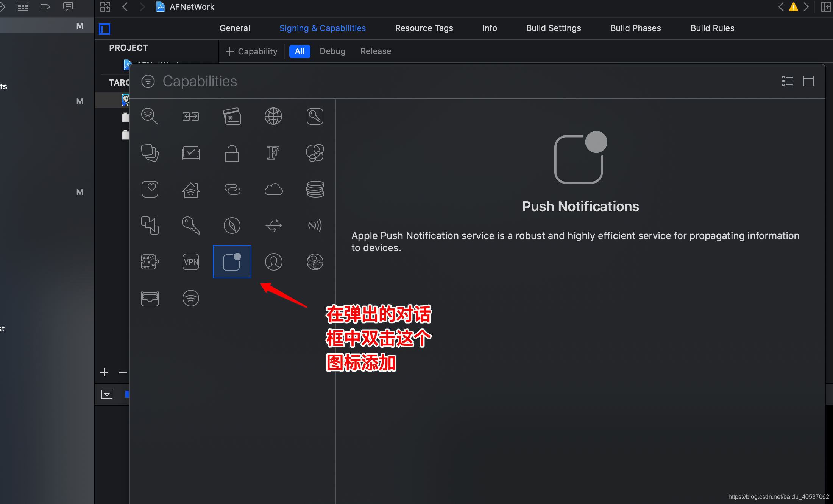The image size is (833, 504).
Task: Select the iCloud cloud capability icon
Action: coord(273,189)
